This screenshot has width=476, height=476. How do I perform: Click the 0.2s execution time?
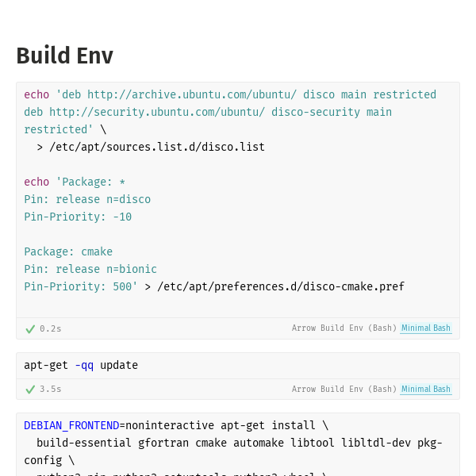[51, 328]
